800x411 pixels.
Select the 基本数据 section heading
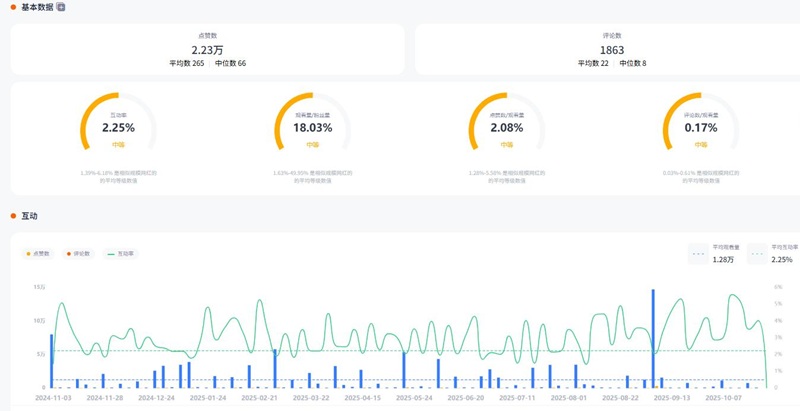tap(37, 7)
